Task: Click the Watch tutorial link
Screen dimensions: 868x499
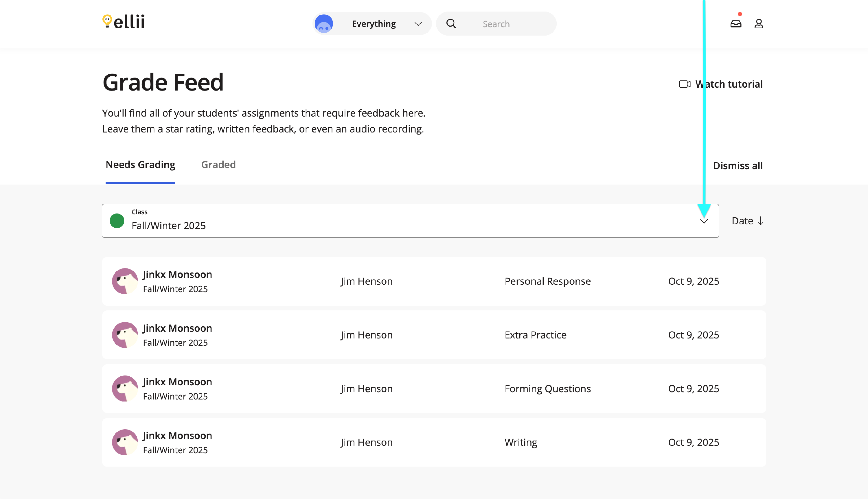Action: [729, 84]
